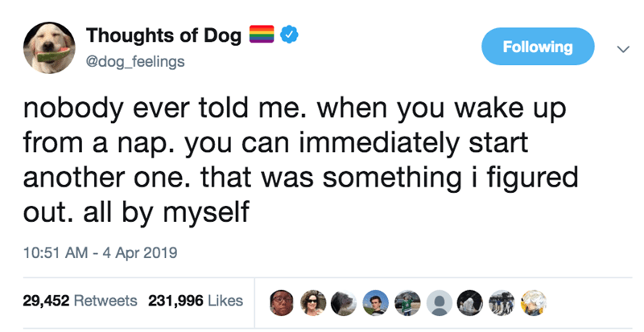Open the default gray silhouette liker avatar
Image resolution: width=644 pixels, height=332 pixels.
[x=439, y=303]
